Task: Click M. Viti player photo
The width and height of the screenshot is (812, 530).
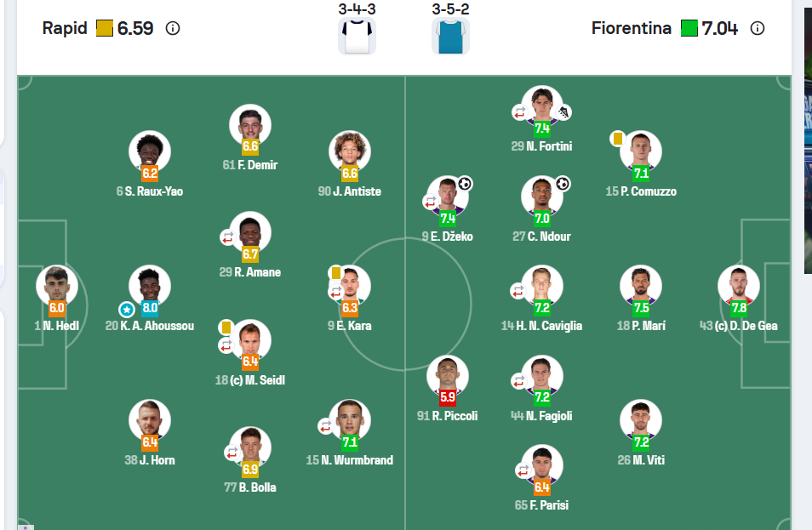Action: (x=640, y=419)
